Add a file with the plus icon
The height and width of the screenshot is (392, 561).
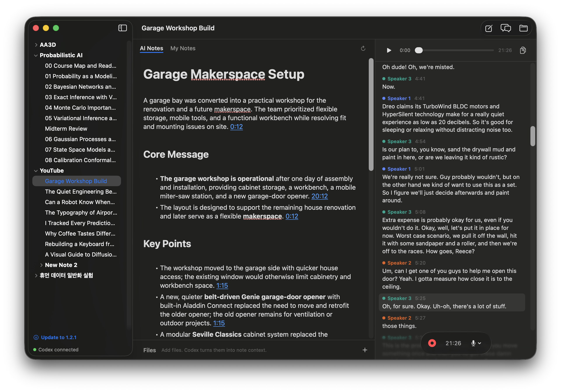365,350
